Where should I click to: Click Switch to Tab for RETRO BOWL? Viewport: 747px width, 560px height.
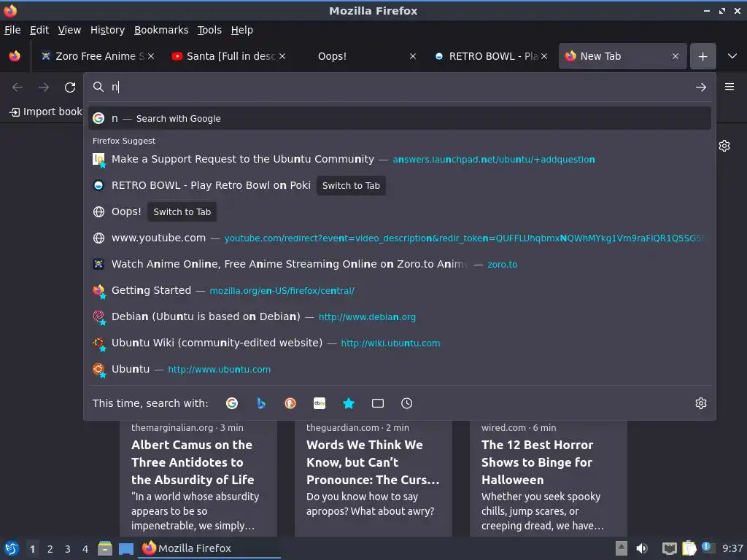pyautogui.click(x=351, y=186)
